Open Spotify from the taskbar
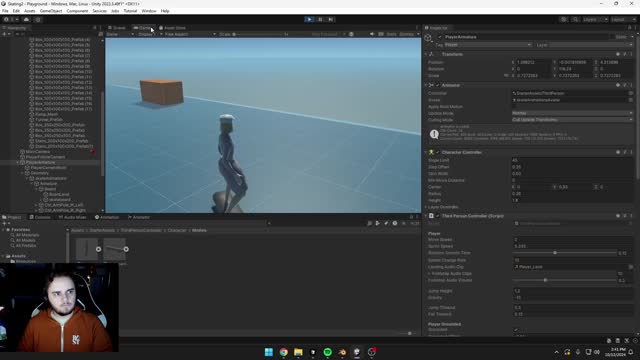Image resolution: width=640 pixels, height=360 pixels. 327,352
